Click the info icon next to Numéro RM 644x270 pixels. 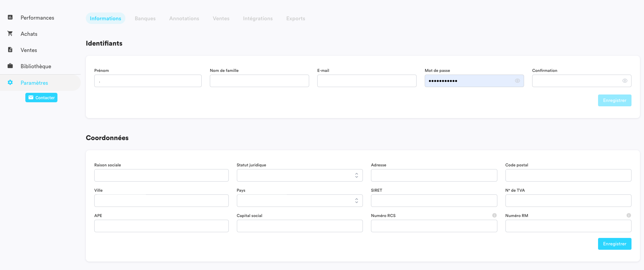point(628,215)
